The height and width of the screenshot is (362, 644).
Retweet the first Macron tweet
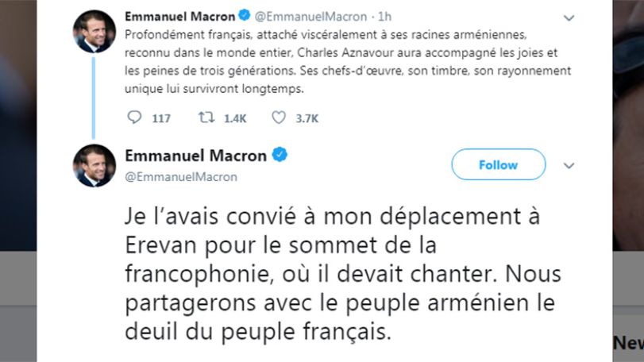coord(206,117)
